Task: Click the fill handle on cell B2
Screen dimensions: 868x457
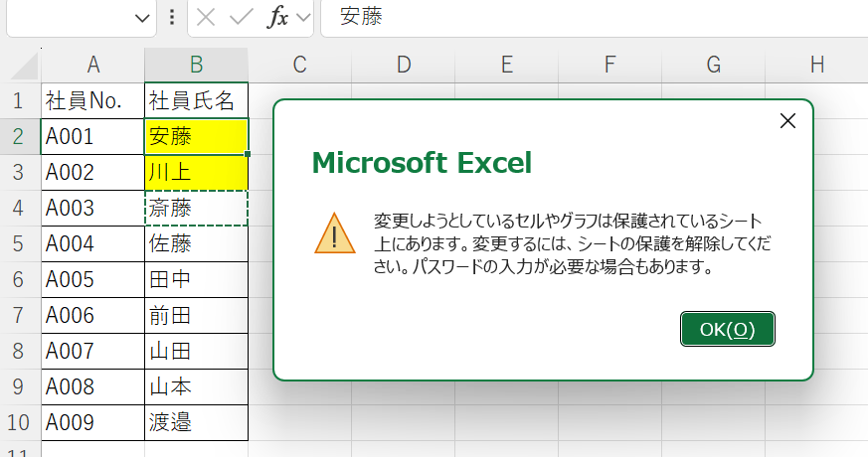Action: point(248,154)
